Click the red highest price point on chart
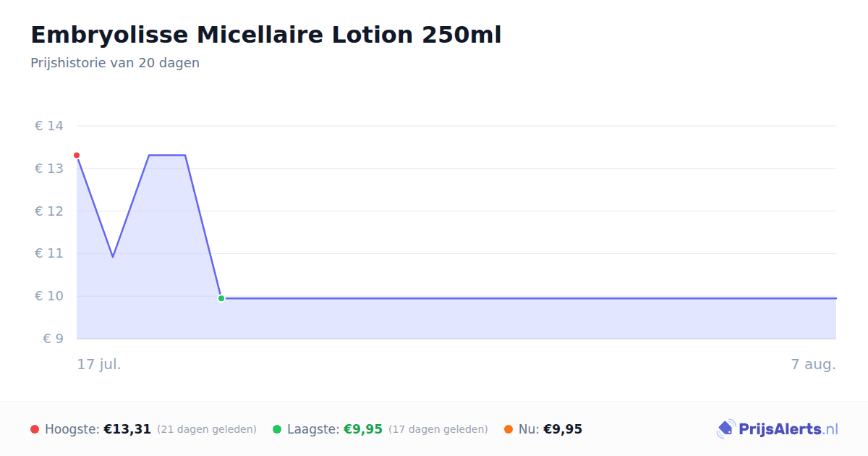 coord(77,156)
